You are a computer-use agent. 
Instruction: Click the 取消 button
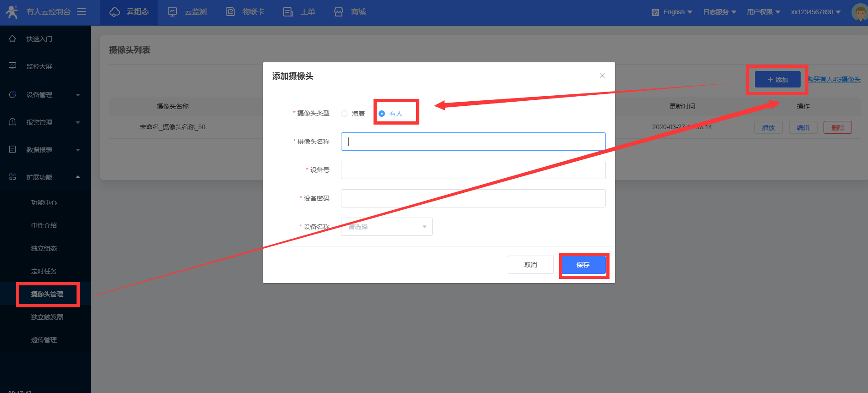530,265
